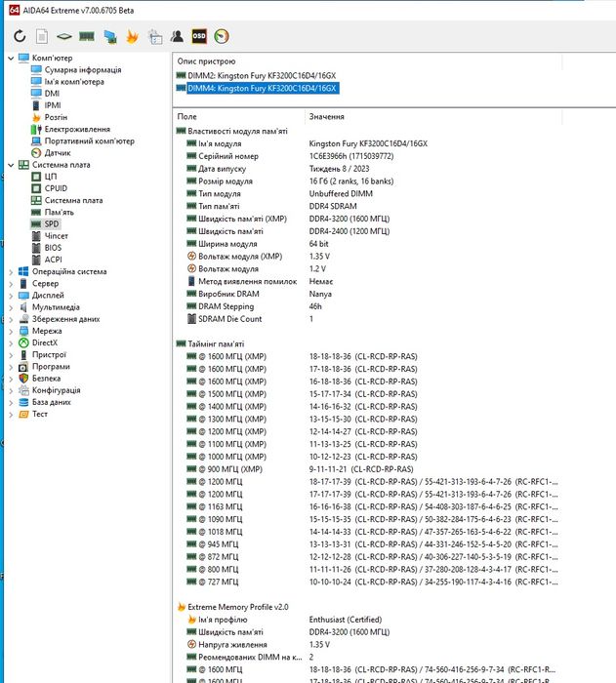Collapse the Комп'ютер tree node

11,58
